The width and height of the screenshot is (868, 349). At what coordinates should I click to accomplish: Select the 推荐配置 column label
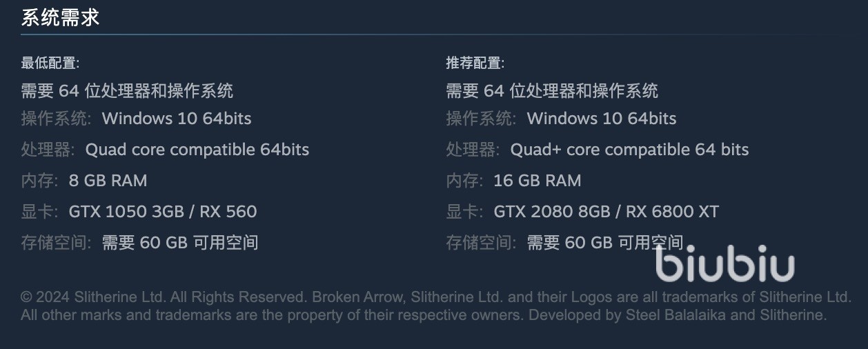475,63
